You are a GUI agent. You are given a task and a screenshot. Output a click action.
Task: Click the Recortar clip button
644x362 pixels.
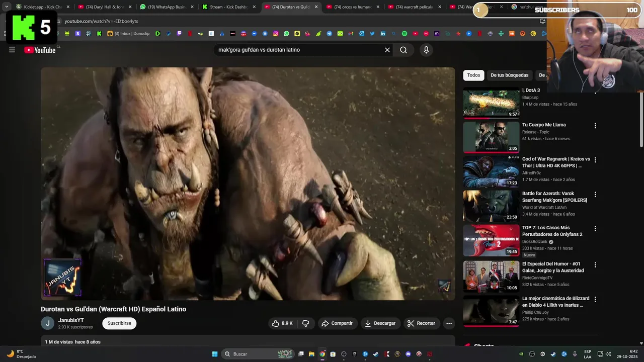coord(421,323)
